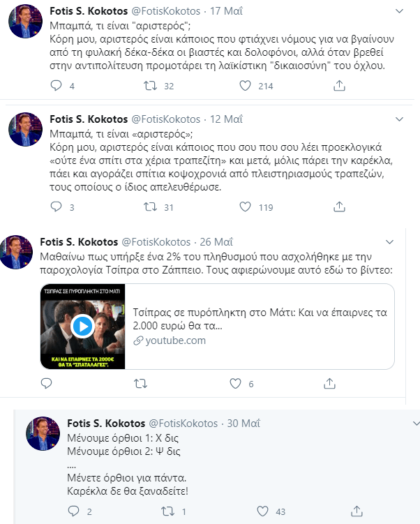This screenshot has height=524, width=420.
Task: Share the 17 Μαΐ tweet
Action: pos(339,86)
